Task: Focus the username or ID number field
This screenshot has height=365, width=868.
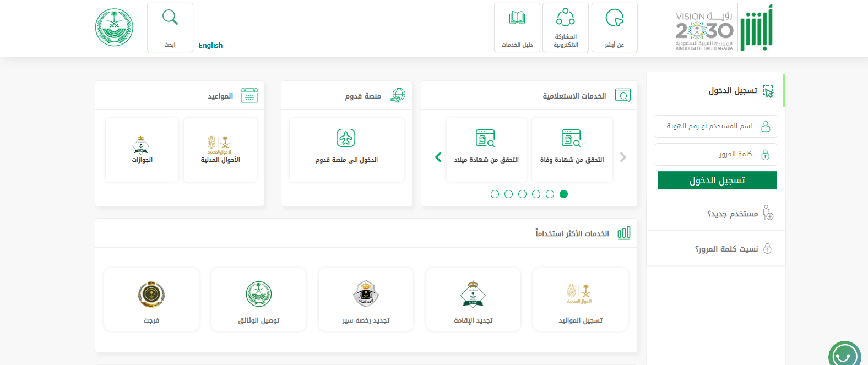Action: tap(705, 126)
